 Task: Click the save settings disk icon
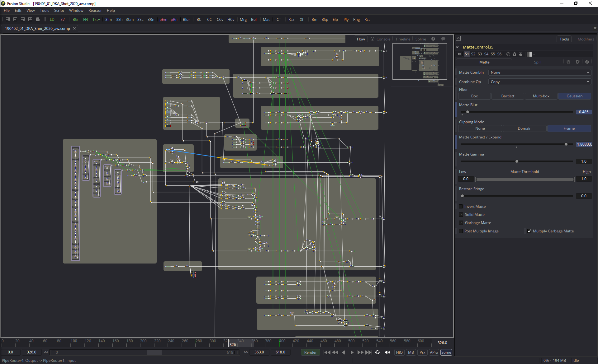(x=520, y=54)
